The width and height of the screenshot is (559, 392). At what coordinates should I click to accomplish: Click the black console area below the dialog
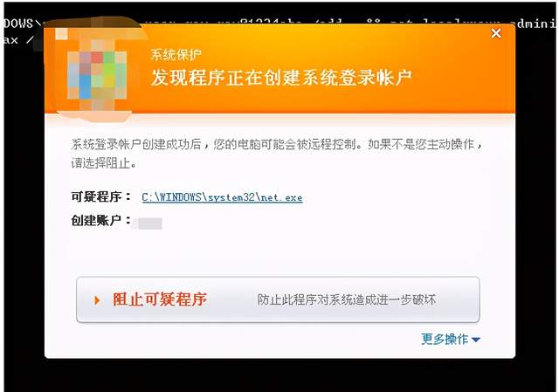click(279, 375)
